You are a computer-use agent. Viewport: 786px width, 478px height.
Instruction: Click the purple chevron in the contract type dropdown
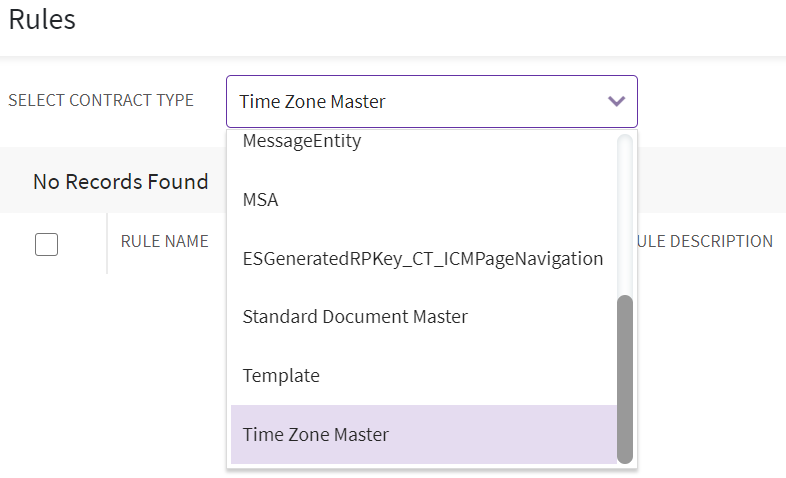(x=616, y=102)
